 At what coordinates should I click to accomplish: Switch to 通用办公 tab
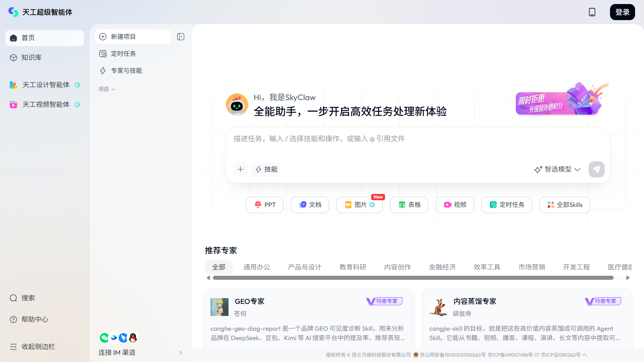click(x=257, y=267)
